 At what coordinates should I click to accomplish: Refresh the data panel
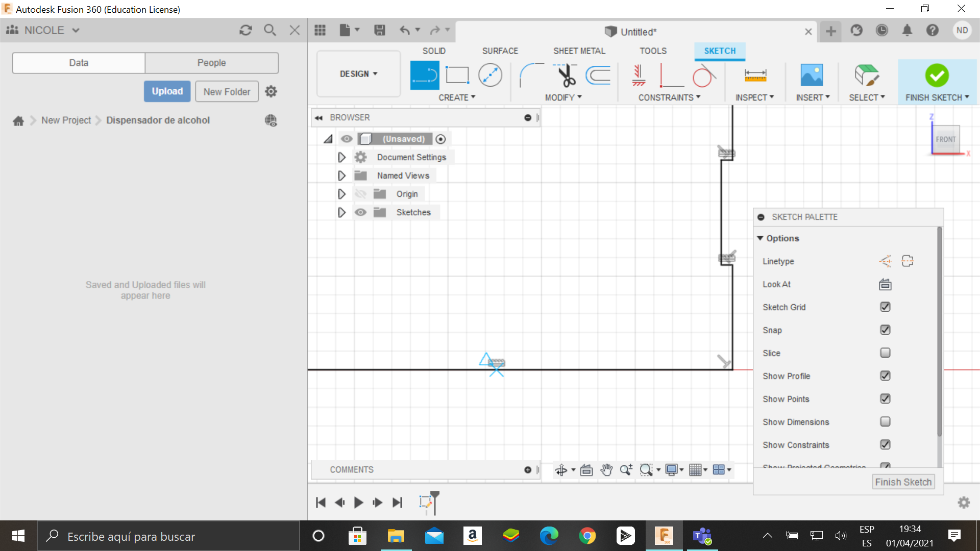246,30
